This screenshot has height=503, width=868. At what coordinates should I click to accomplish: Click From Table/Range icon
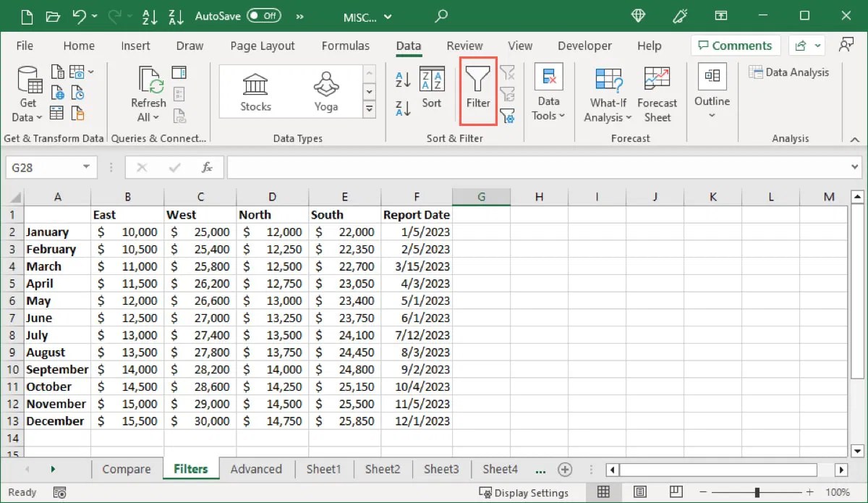(57, 114)
